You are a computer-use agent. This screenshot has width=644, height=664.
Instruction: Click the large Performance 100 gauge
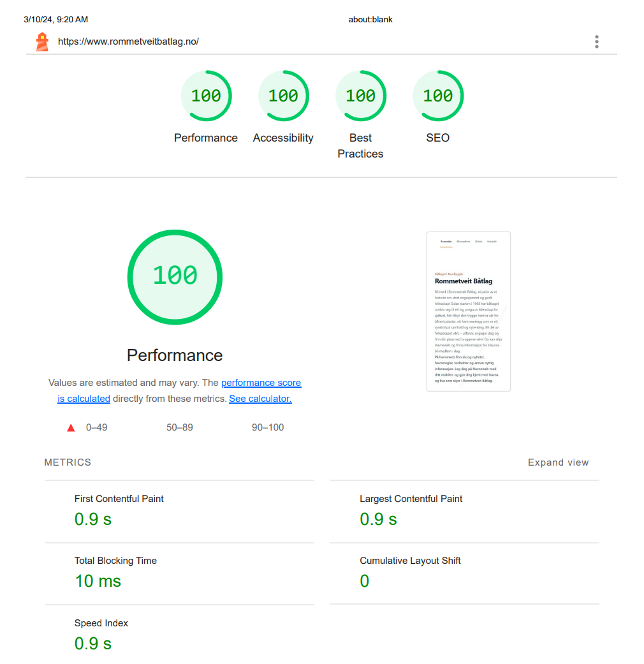(x=175, y=277)
